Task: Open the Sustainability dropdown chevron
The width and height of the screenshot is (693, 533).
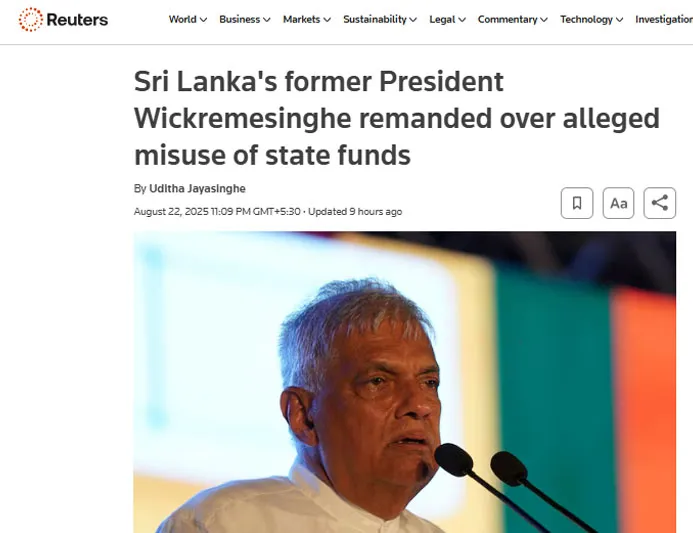Action: (413, 20)
